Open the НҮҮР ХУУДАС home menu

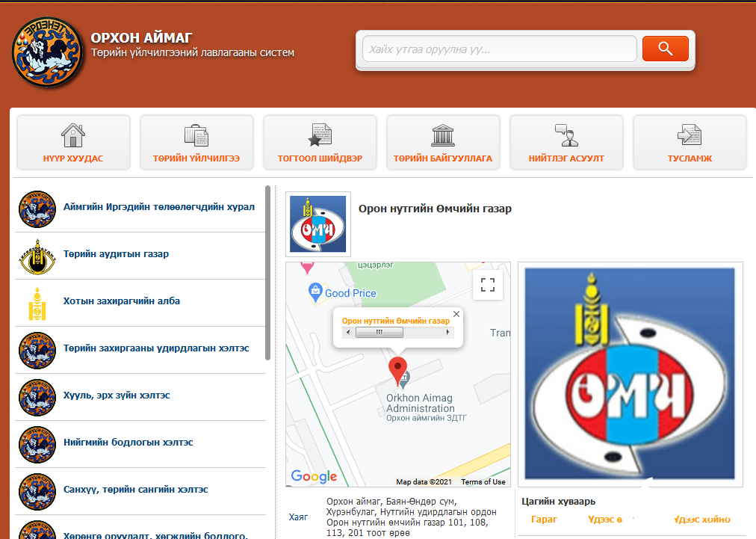pyautogui.click(x=73, y=142)
